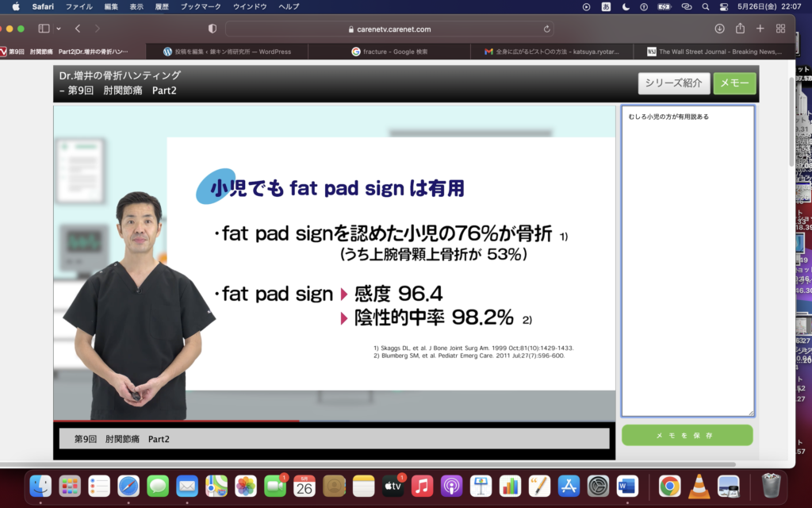Show the tab overview grid
Screen dimensions: 812x508
781,29
